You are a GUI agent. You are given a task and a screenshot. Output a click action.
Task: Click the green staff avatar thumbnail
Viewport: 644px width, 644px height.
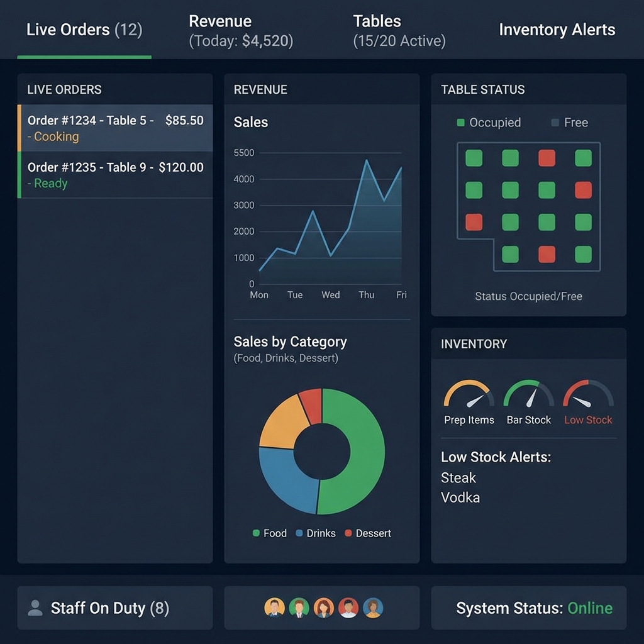(298, 608)
